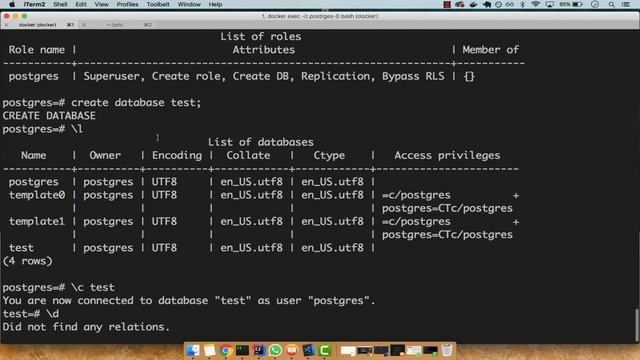Open Spotlight search magnifier
Screen dimensions: 640x360
[x=611, y=4]
